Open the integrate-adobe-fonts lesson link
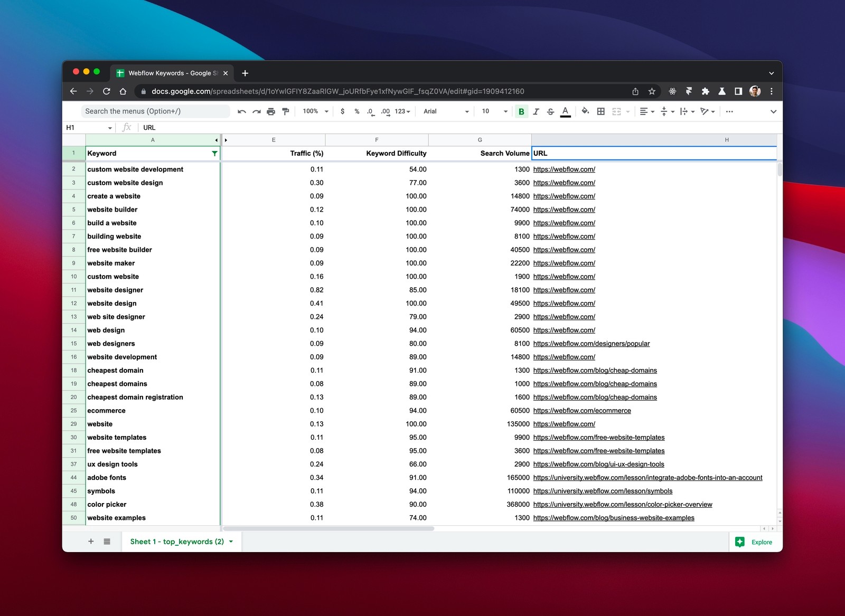Viewport: 845px width, 616px height. point(648,478)
